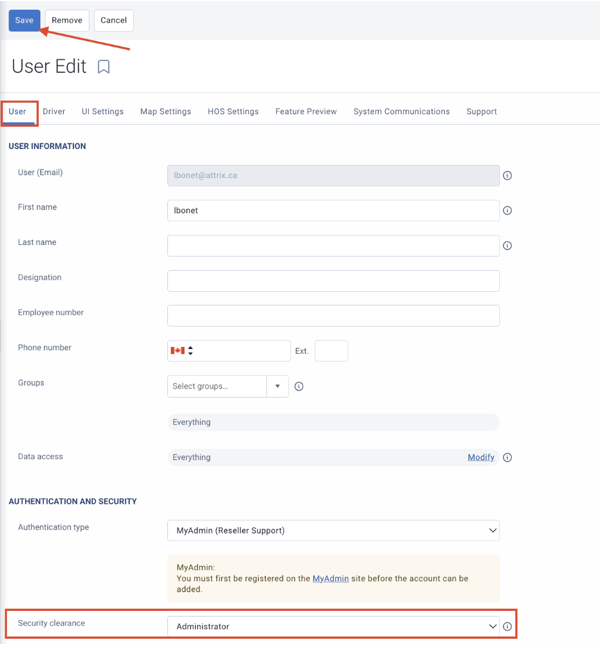
Task: Open the Security clearance Administrator dropdown
Action: pyautogui.click(x=334, y=626)
